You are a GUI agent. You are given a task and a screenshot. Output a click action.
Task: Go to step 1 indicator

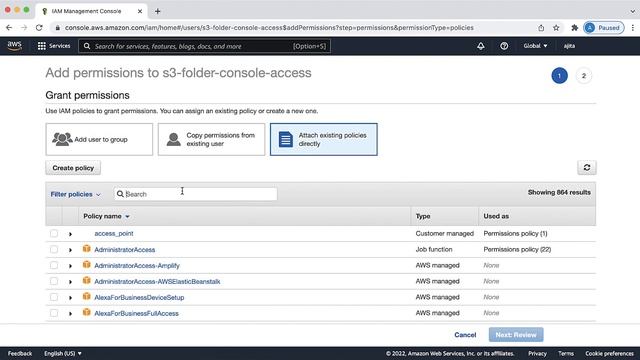560,76
